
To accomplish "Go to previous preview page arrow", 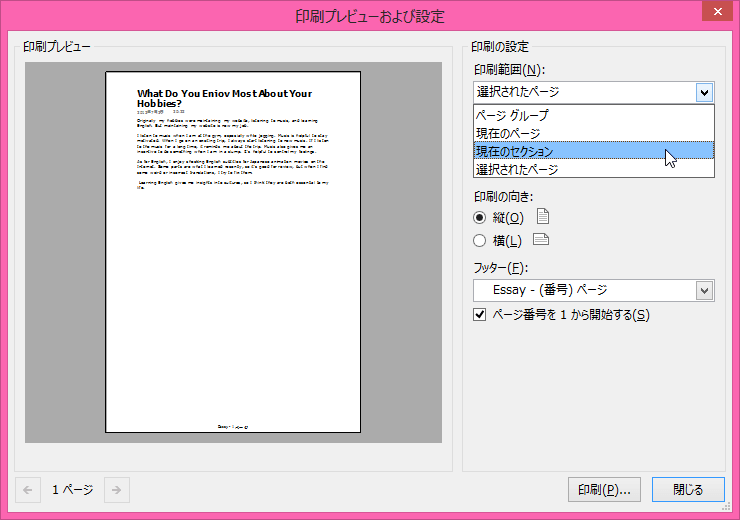I will point(28,490).
